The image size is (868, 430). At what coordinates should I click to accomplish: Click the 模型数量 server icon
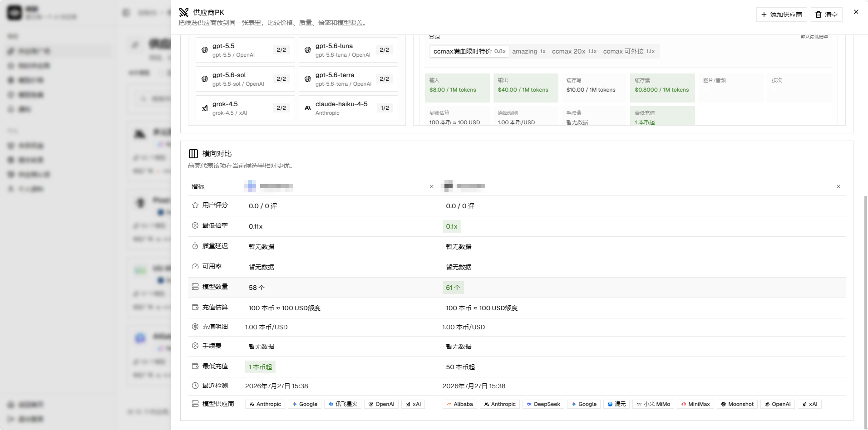pyautogui.click(x=195, y=287)
